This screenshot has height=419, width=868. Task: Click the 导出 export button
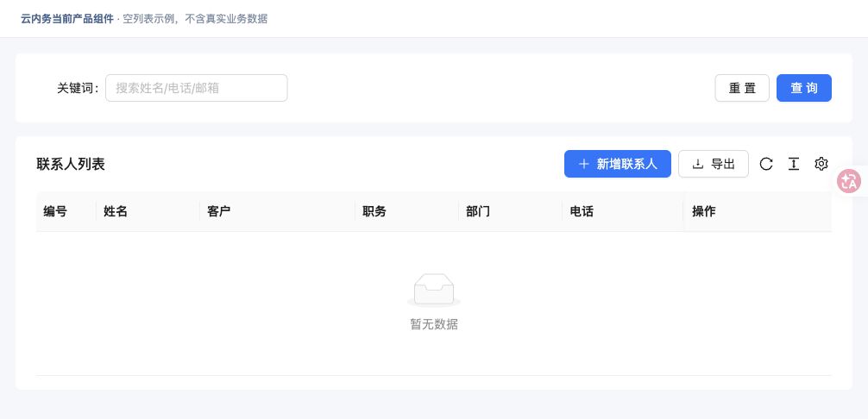pos(713,164)
